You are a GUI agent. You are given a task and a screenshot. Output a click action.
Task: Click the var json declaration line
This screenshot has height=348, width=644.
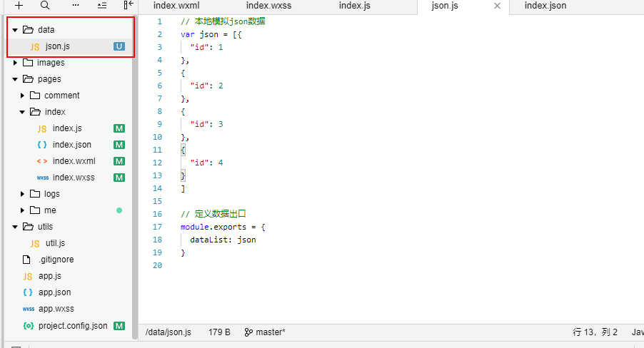[x=211, y=35]
